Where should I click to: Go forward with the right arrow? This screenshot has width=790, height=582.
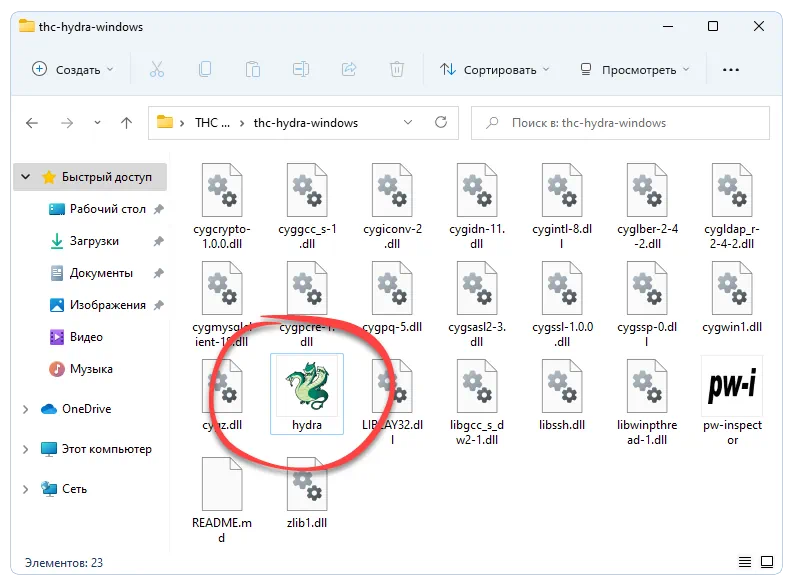click(67, 123)
